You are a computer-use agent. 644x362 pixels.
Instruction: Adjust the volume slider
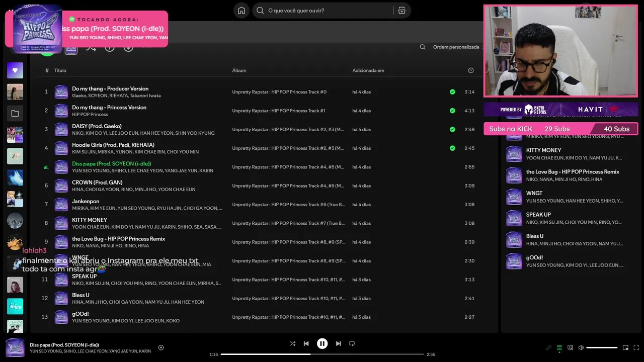tap(602, 347)
